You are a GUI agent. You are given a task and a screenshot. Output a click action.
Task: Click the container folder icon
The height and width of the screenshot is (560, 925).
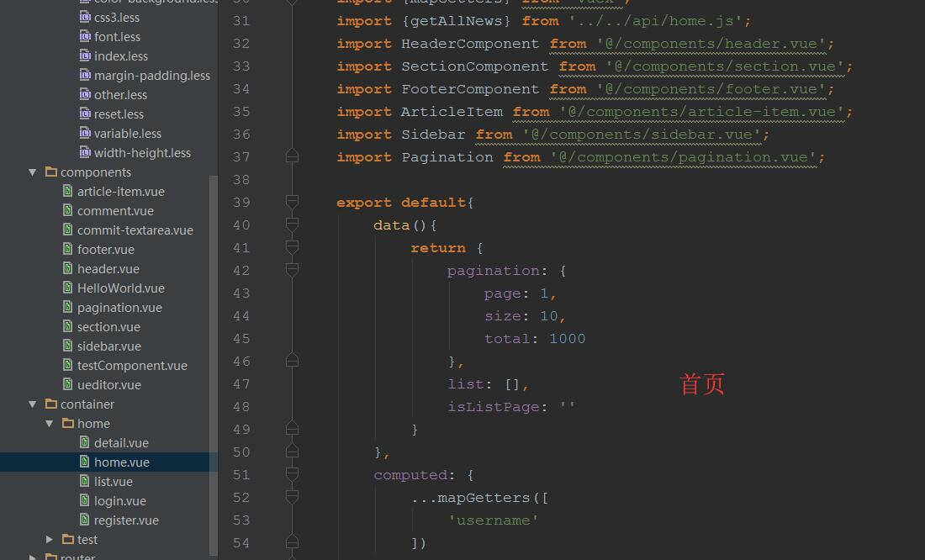point(51,404)
